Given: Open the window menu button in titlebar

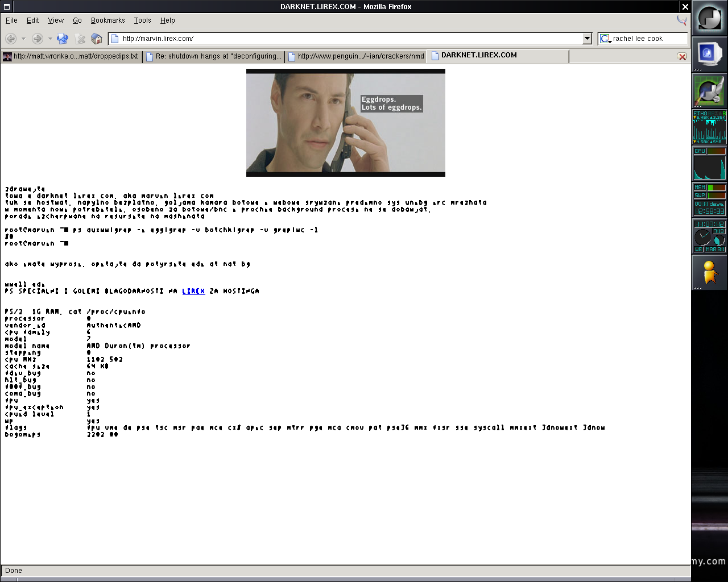Looking at the screenshot, I should pyautogui.click(x=7, y=7).
